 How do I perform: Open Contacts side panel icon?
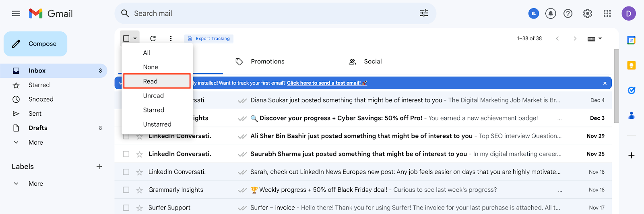coord(632,116)
